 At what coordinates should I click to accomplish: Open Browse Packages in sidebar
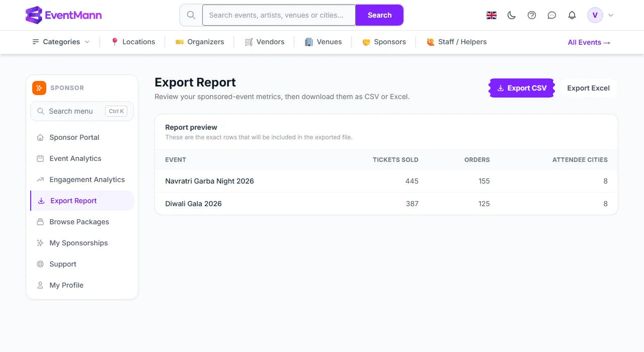(x=82, y=222)
